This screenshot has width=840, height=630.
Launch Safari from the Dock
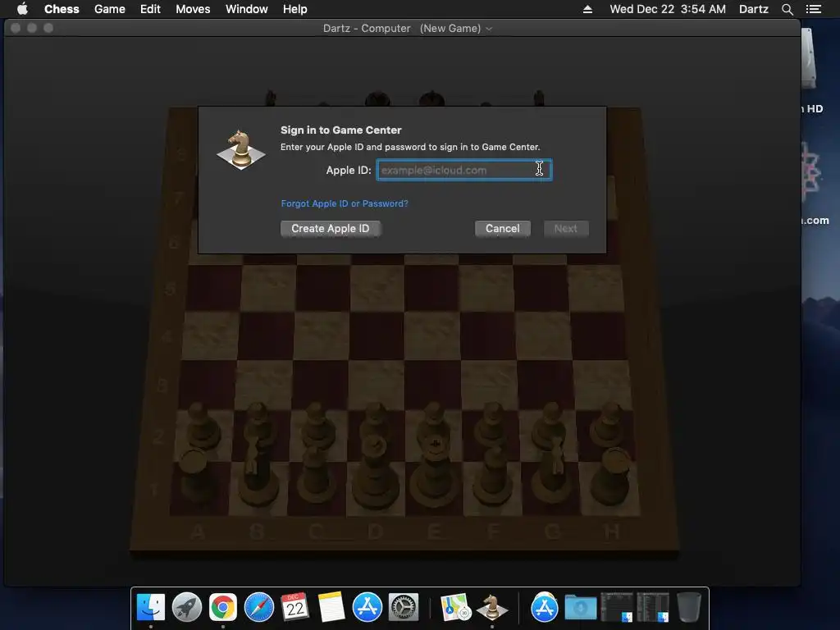(259, 608)
